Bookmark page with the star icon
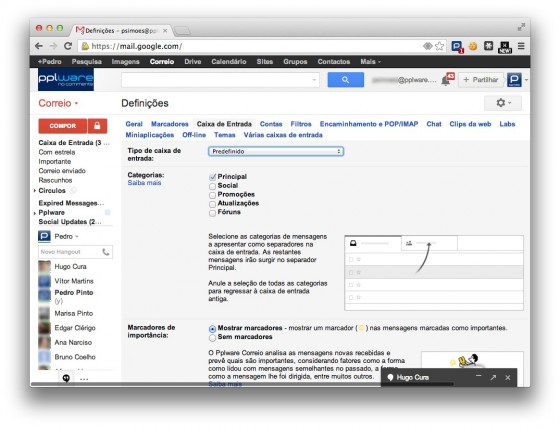Image resolution: width=560 pixels, height=428 pixels. tap(439, 46)
